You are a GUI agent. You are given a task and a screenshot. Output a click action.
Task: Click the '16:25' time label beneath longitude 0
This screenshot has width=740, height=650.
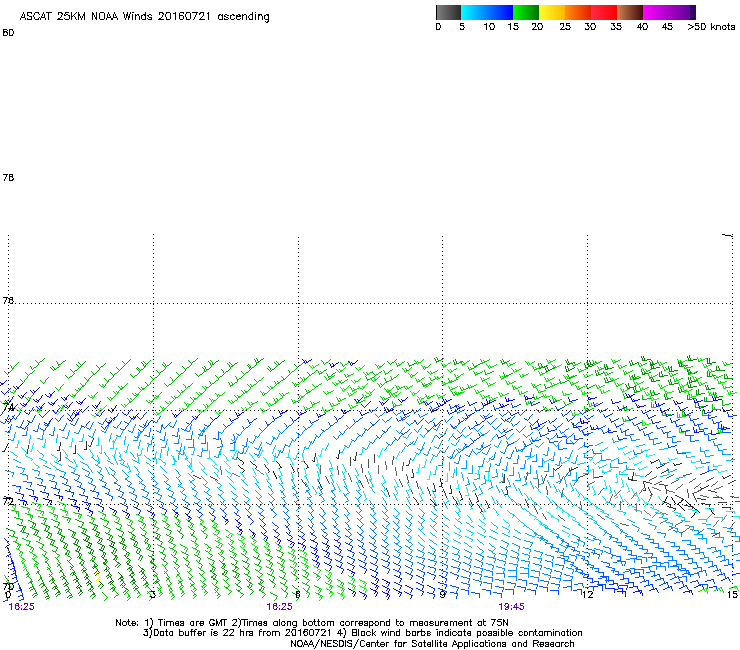21,607
